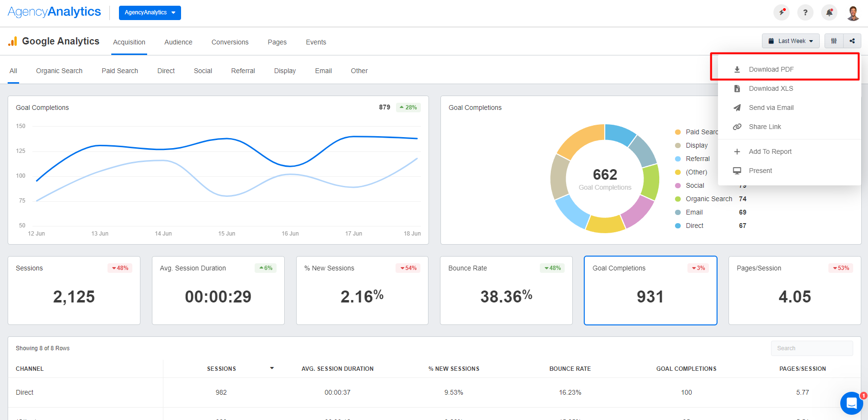Click the Display legend color dot
Screen dimensions: 868x420
[678, 145]
